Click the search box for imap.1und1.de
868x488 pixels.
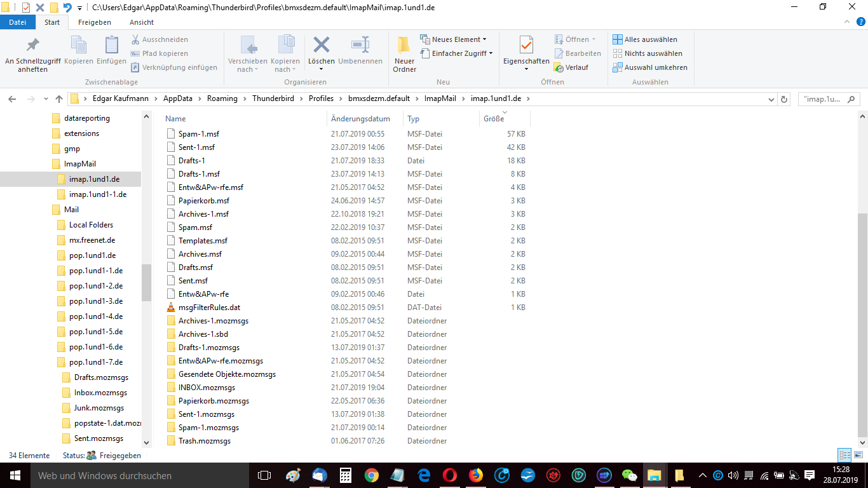click(x=825, y=99)
